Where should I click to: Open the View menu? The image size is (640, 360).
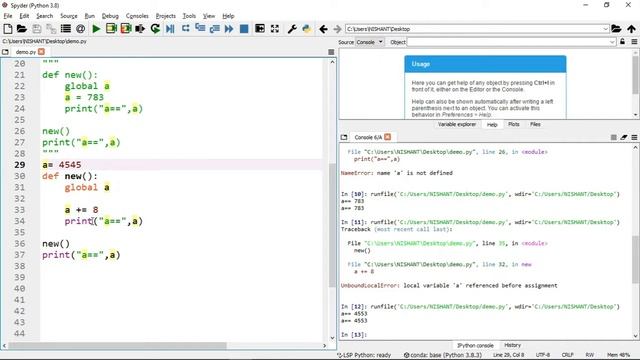coord(209,16)
